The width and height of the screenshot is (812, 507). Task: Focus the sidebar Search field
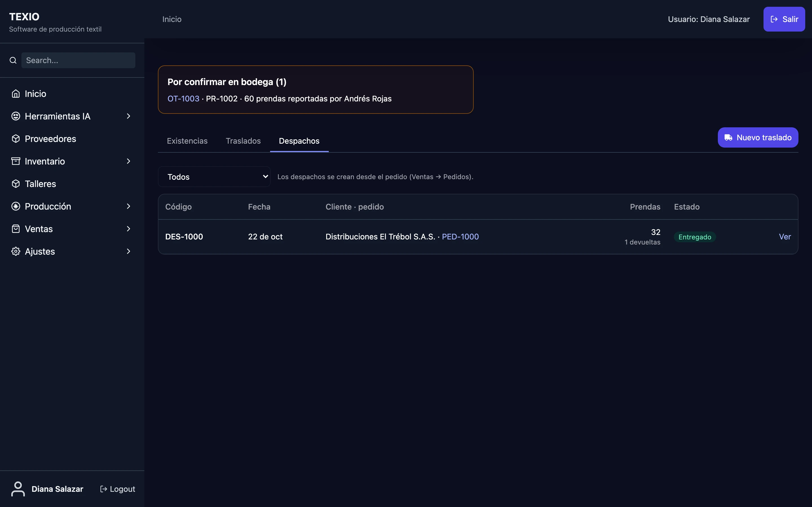click(x=78, y=60)
